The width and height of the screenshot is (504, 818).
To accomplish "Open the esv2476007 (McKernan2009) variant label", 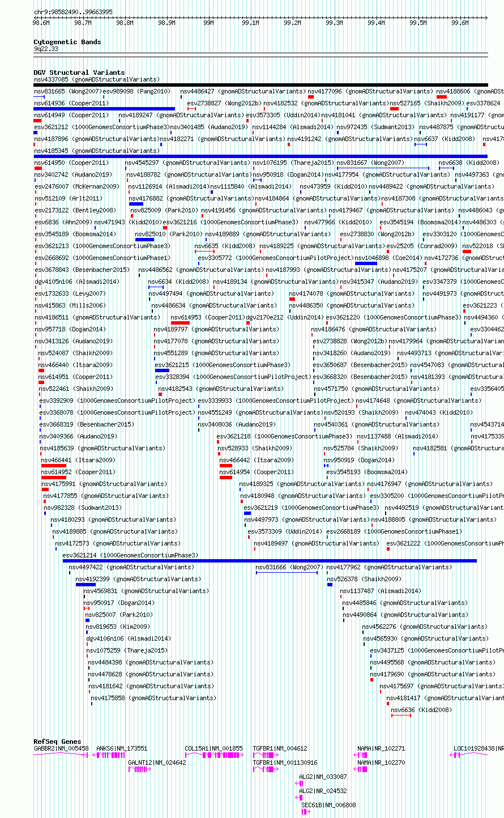I will pos(76,186).
